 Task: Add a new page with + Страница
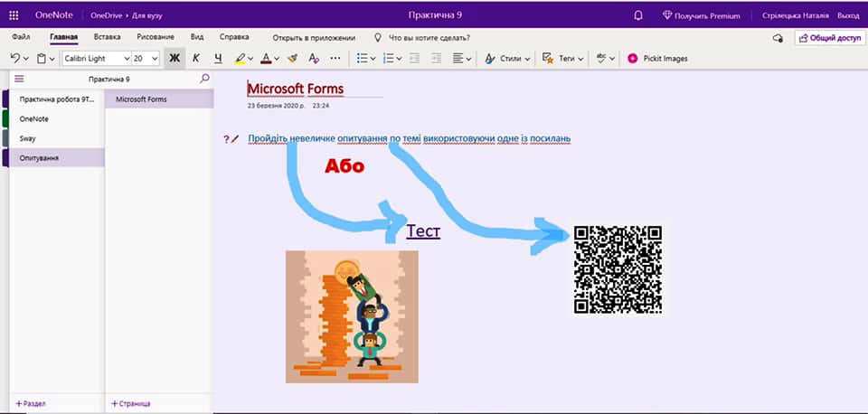(130, 403)
